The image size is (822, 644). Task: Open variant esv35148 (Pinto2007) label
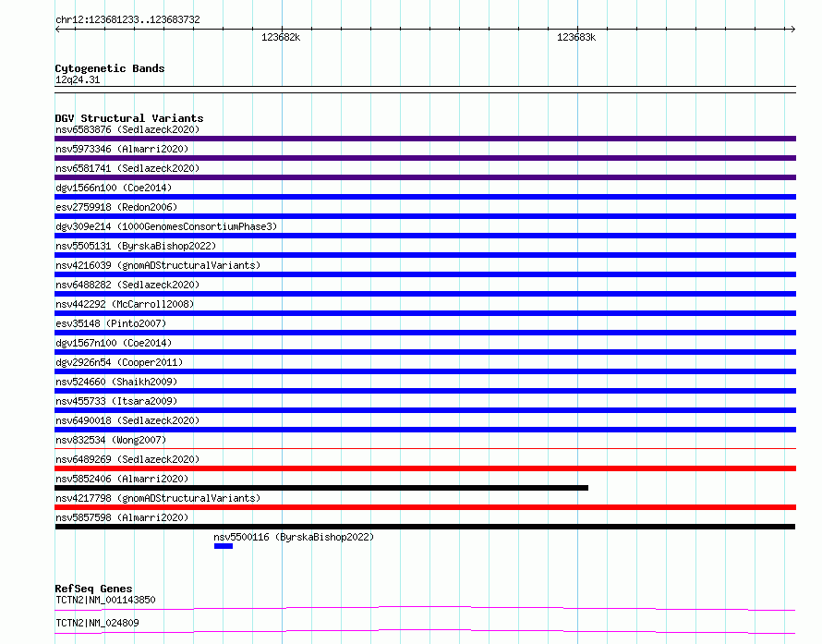[111, 323]
